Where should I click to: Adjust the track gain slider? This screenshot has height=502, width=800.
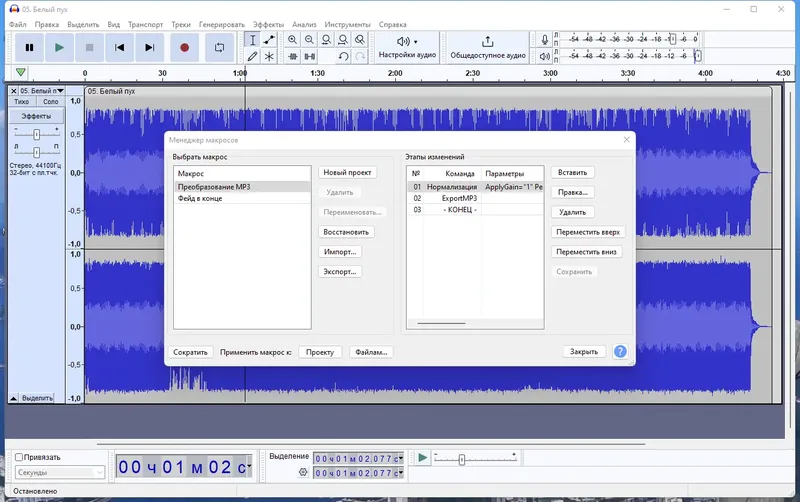coord(36,135)
